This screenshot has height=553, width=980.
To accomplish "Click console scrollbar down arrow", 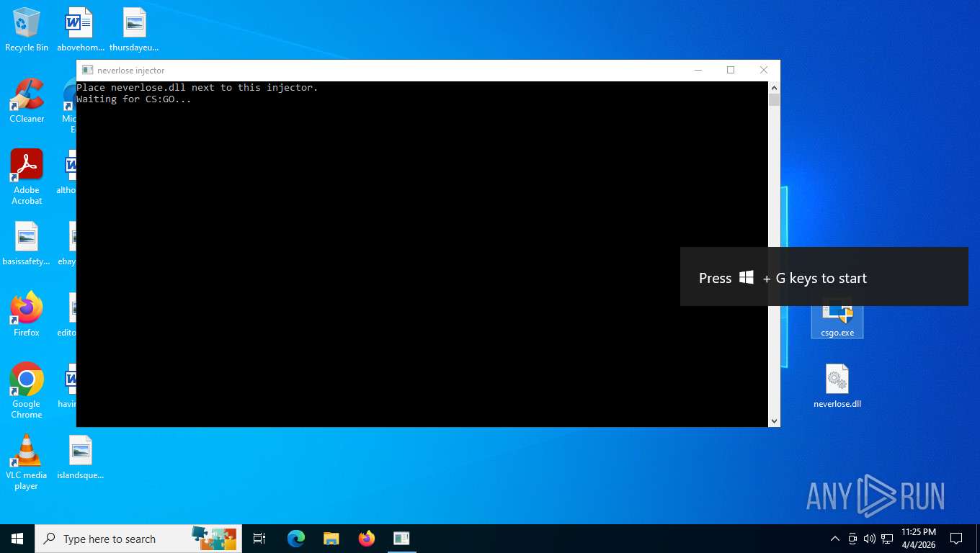I will pyautogui.click(x=775, y=421).
